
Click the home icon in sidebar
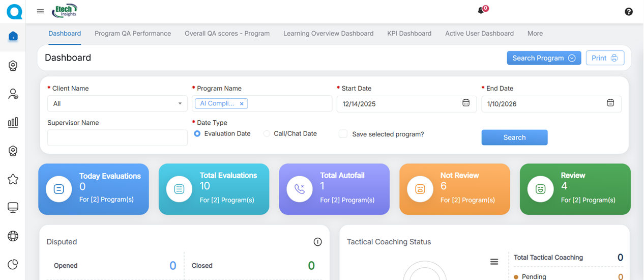(x=13, y=36)
